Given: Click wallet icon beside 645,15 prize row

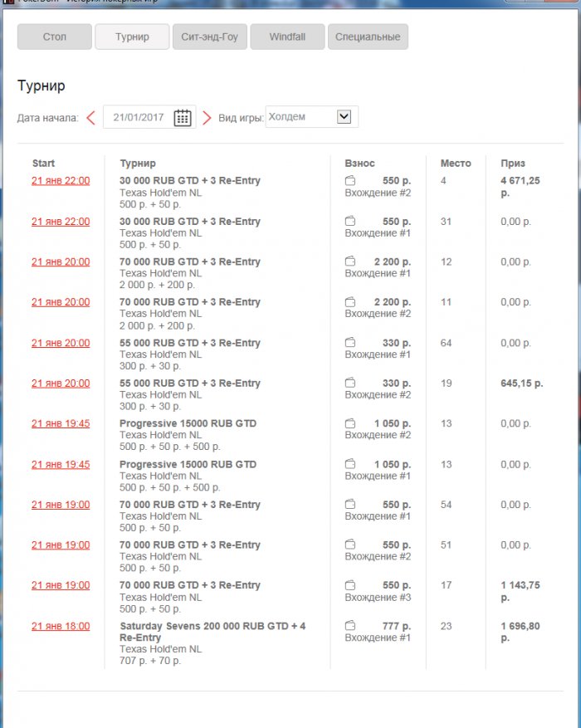Looking at the screenshot, I should coord(350,384).
